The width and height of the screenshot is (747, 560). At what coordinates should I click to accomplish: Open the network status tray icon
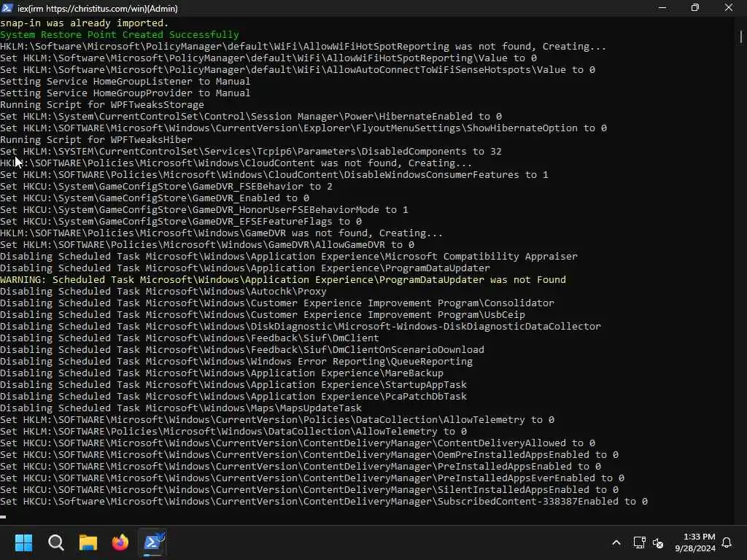(639, 542)
